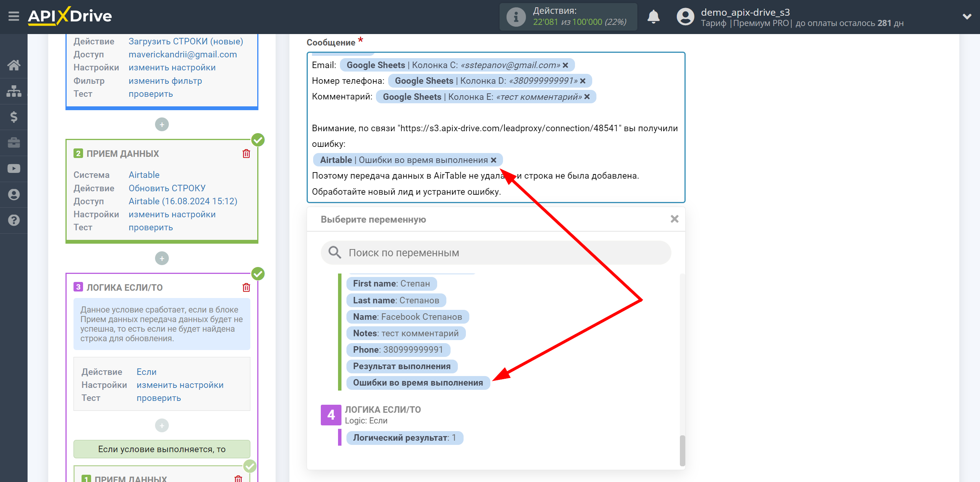Open Airtable (16.08.2024 15:12) access link
The width and height of the screenshot is (980, 482).
pyautogui.click(x=183, y=201)
